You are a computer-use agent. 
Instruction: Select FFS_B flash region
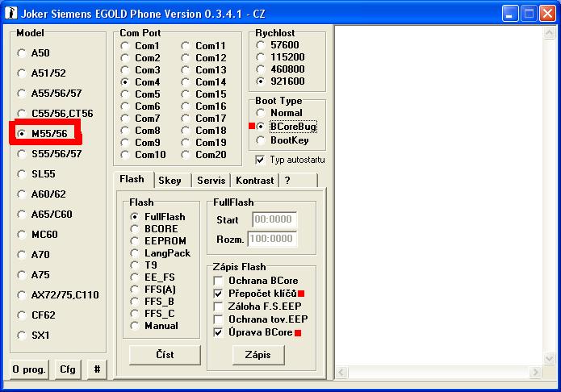tap(135, 302)
